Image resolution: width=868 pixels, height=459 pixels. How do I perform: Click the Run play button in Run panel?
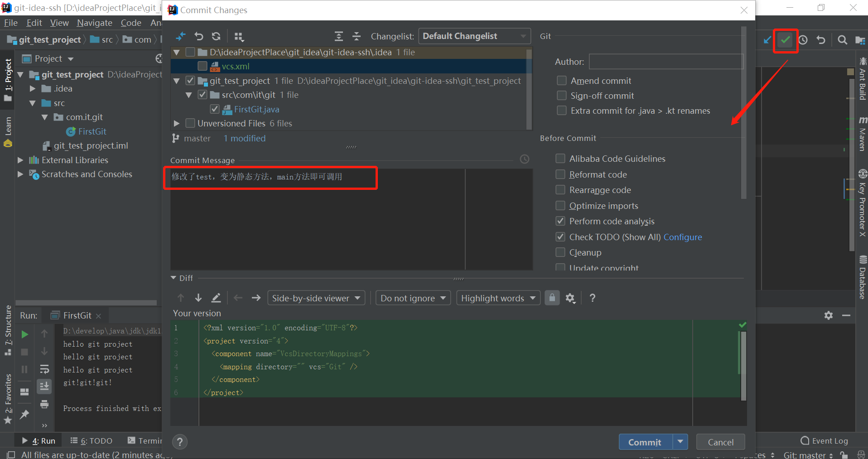coord(25,334)
